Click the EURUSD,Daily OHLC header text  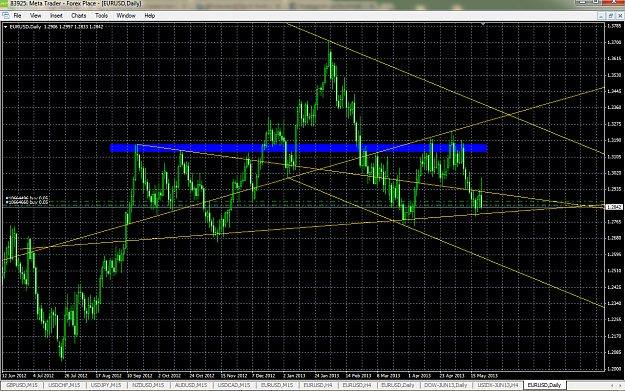pyautogui.click(x=56, y=27)
